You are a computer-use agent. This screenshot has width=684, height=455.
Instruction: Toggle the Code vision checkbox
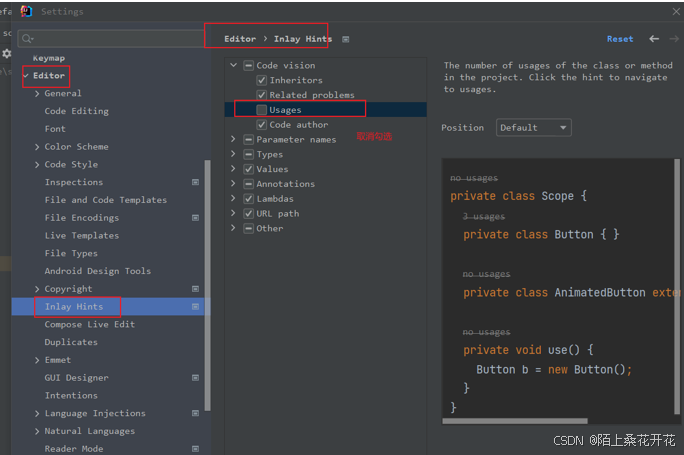pos(249,65)
